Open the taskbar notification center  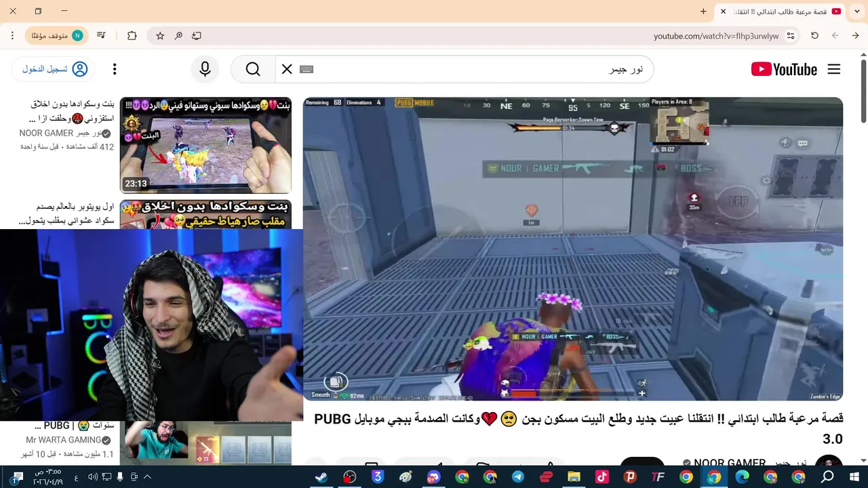[18, 477]
